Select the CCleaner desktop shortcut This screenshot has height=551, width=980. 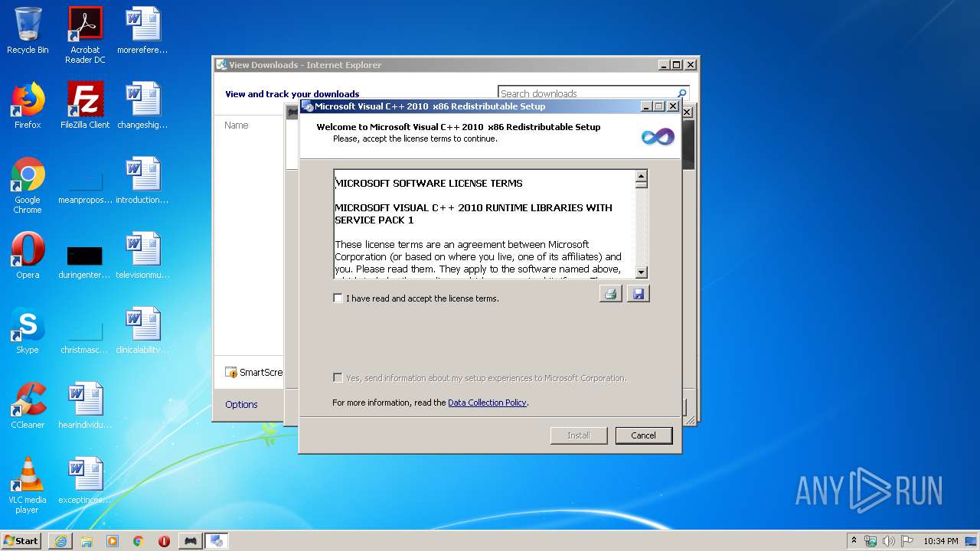pos(28,406)
